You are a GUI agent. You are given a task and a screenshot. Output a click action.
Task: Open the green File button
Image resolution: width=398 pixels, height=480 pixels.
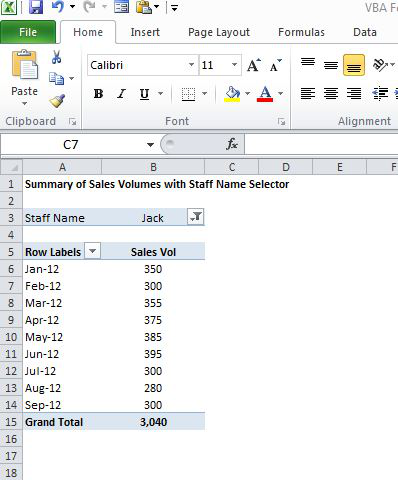coord(28,32)
